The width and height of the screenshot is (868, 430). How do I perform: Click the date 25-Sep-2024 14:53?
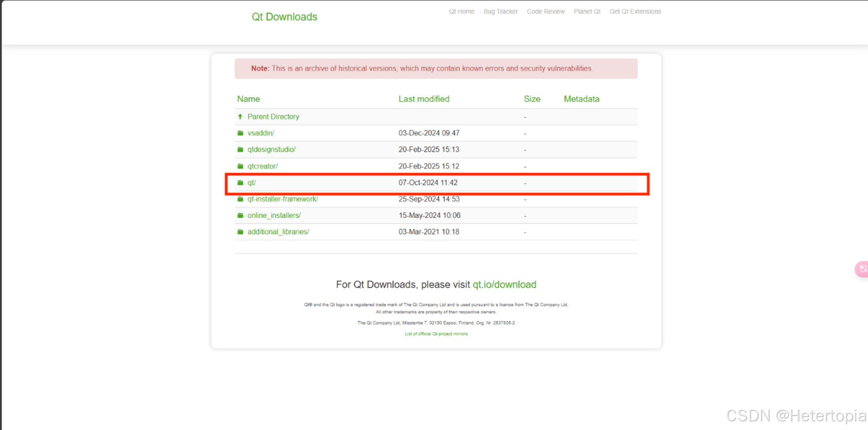click(429, 199)
